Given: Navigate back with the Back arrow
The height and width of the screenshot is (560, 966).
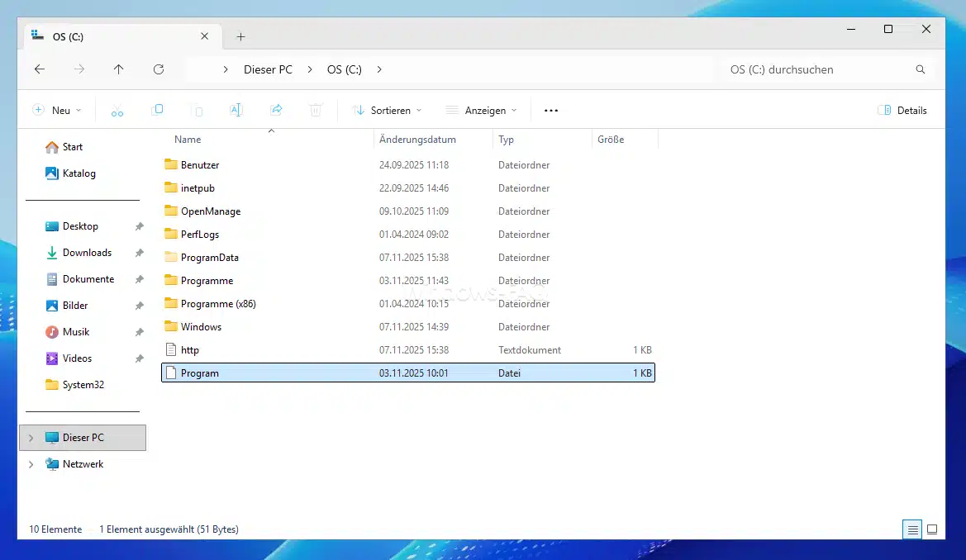Looking at the screenshot, I should click(40, 69).
